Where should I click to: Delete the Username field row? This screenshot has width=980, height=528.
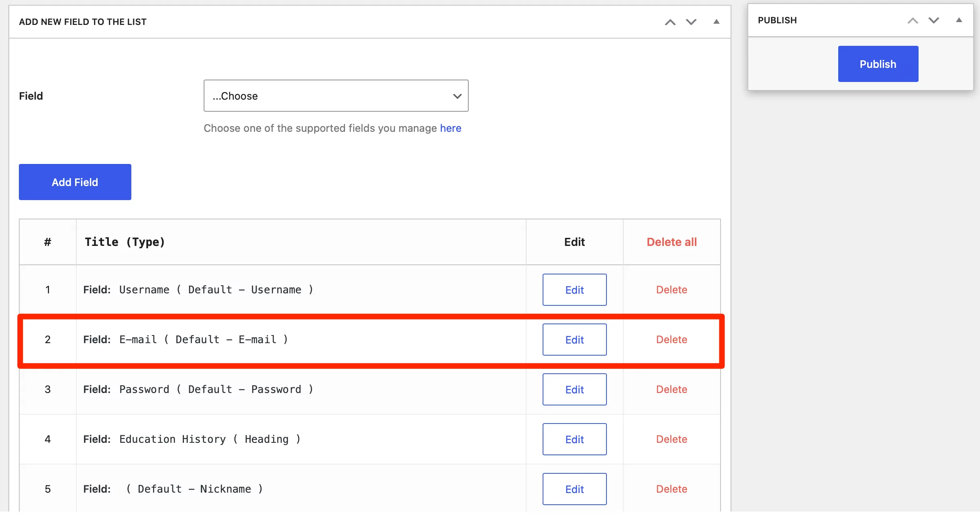(x=672, y=290)
